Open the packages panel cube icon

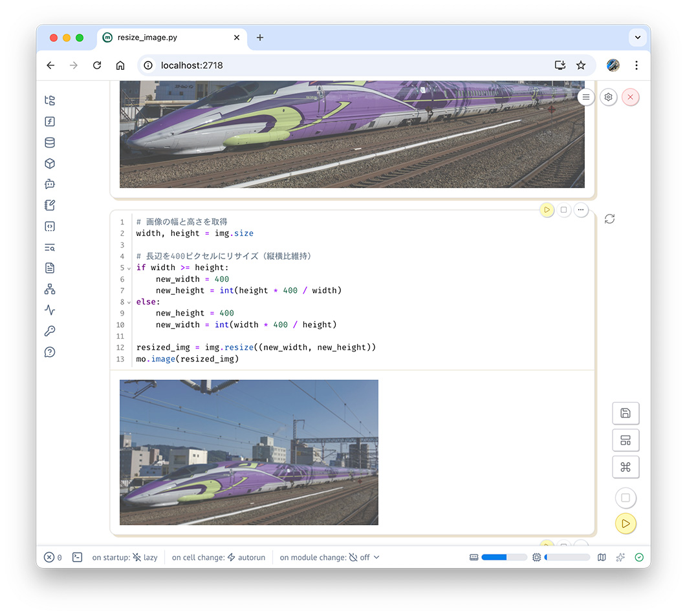(x=50, y=164)
